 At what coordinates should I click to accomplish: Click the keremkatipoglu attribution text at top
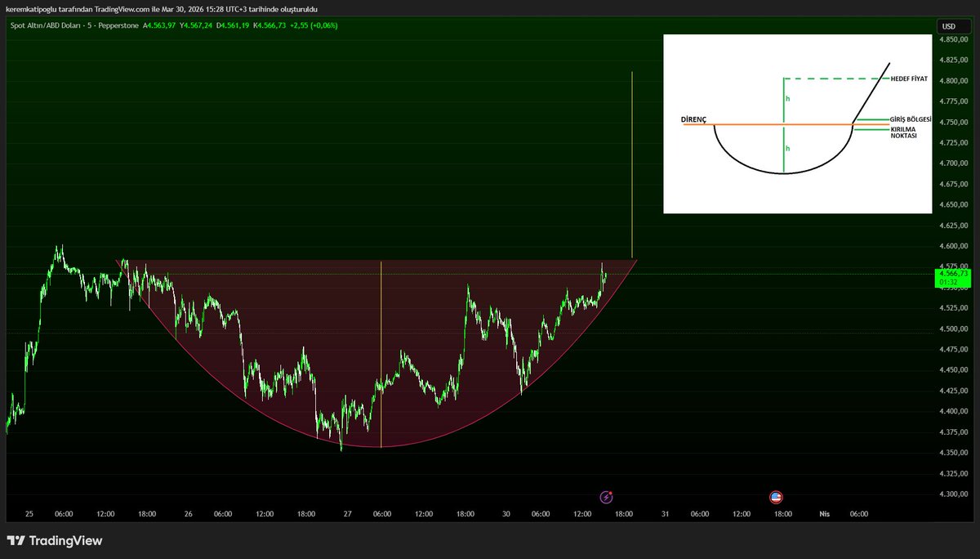[162, 8]
